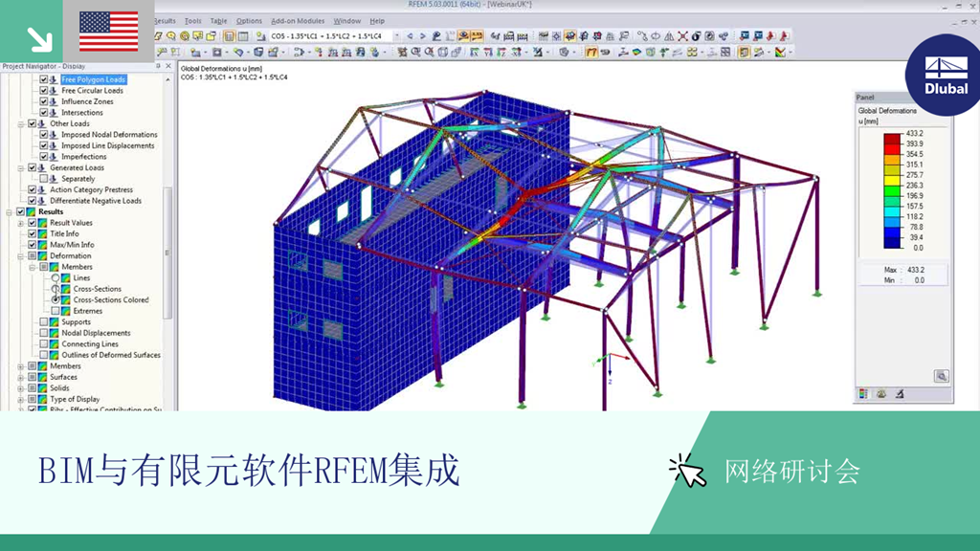The width and height of the screenshot is (980, 551).
Task: Collapse the Deformation tree node
Action: 21,256
